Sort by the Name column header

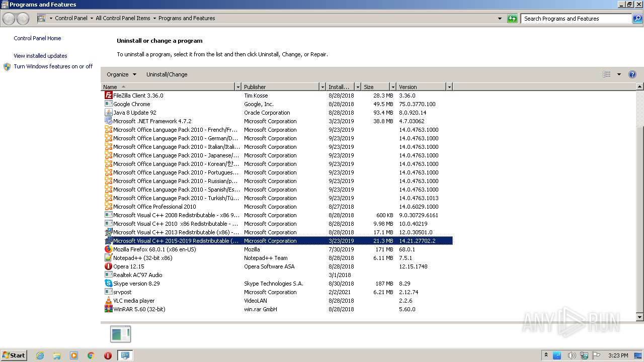168,87
